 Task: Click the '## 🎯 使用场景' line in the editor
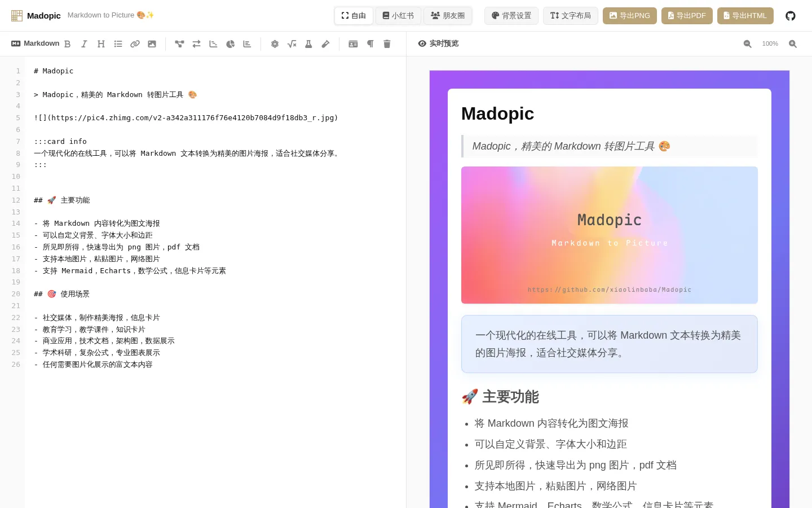[x=62, y=294]
